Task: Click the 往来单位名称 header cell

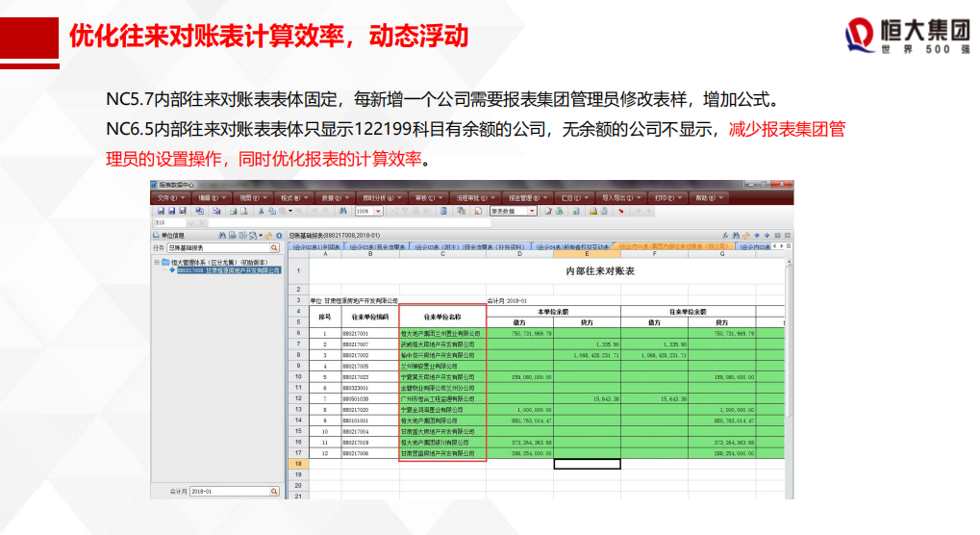Action: point(442,317)
